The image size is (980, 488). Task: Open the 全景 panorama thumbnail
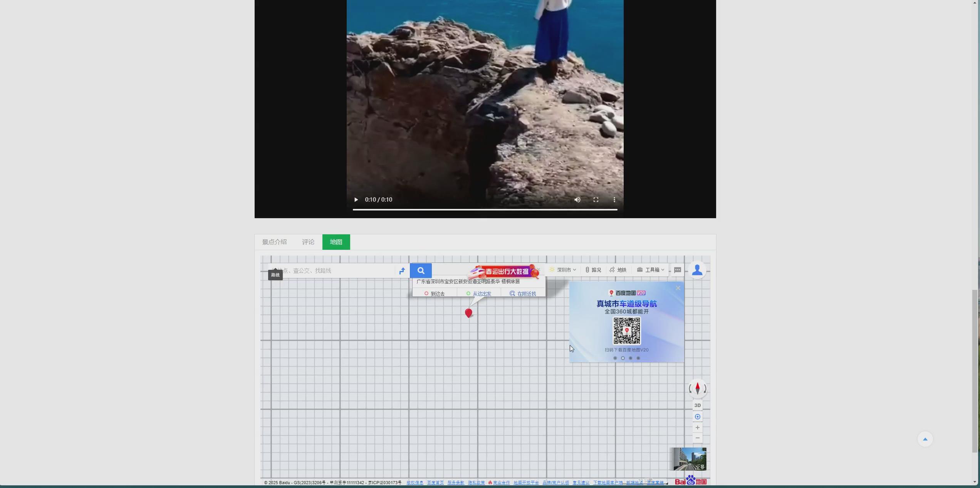point(688,459)
